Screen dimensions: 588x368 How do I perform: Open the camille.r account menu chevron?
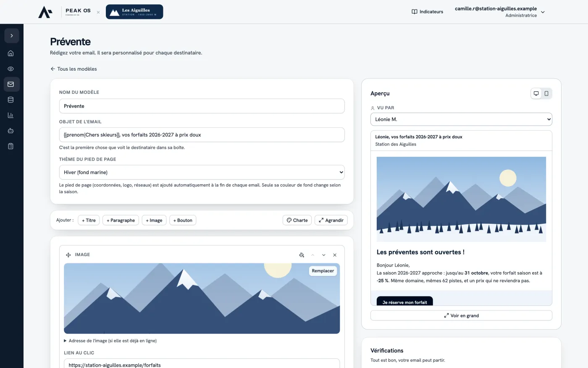click(543, 12)
